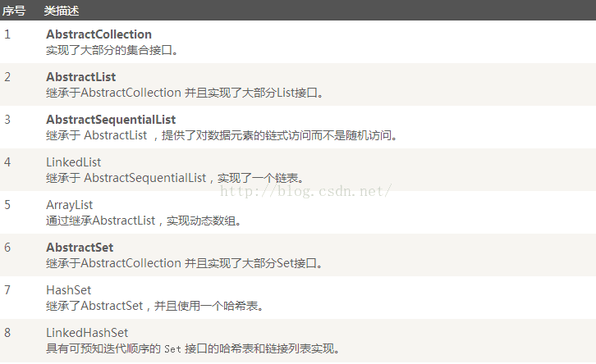Viewport: 596px width, 364px height.
Task: Click the description 实现了大部分的集合接口
Action: click(112, 50)
